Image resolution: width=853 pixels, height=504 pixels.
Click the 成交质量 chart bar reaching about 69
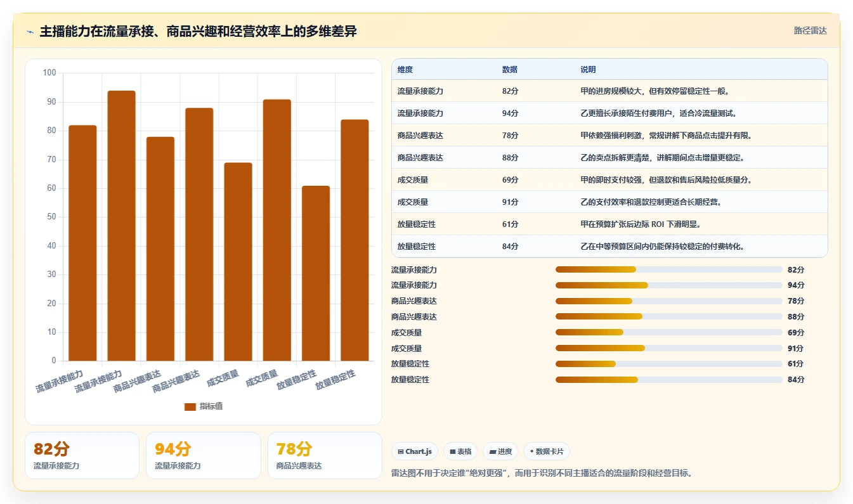238,262
